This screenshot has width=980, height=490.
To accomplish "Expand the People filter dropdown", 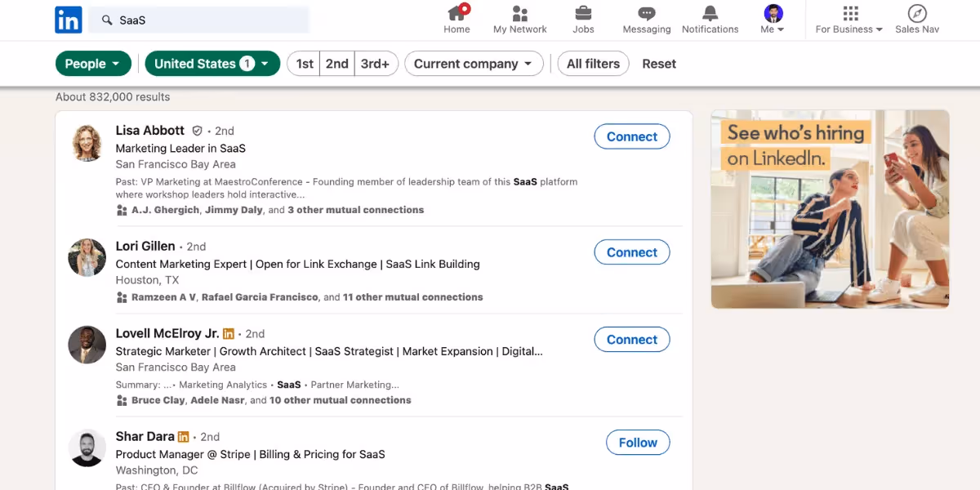I will click(93, 64).
